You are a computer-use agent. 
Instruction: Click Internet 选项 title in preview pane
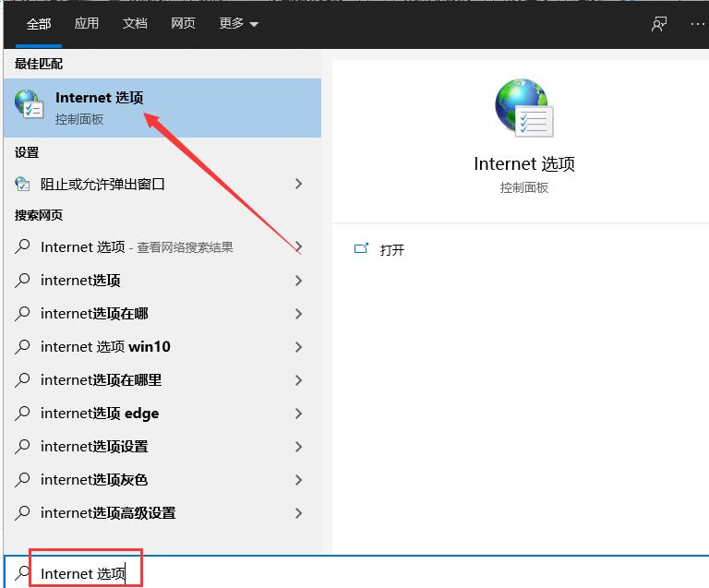(524, 163)
